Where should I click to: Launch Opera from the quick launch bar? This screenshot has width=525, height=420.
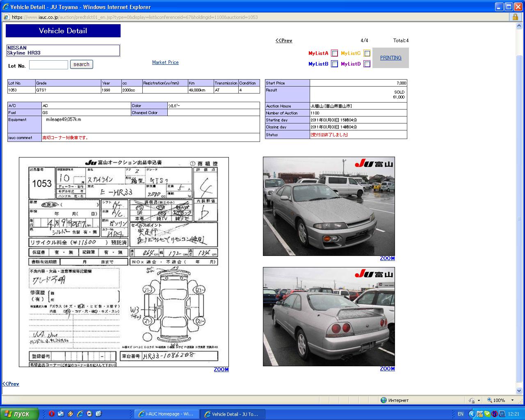click(x=52, y=414)
